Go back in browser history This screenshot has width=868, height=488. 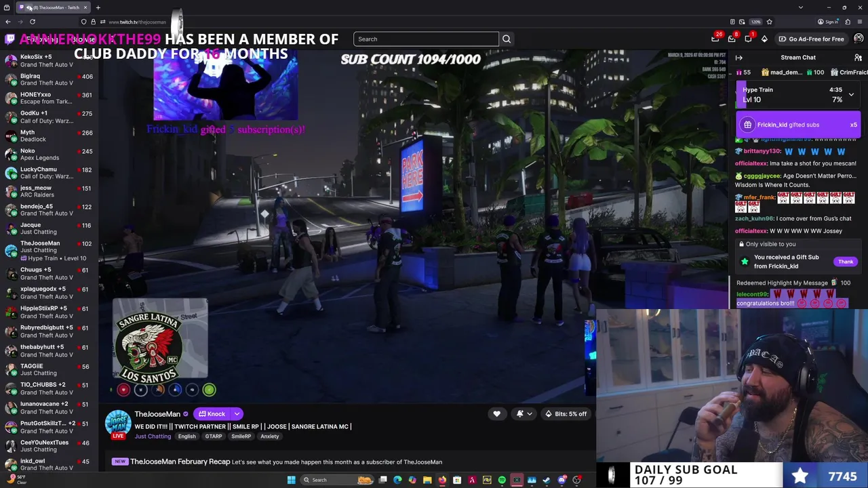point(8,22)
